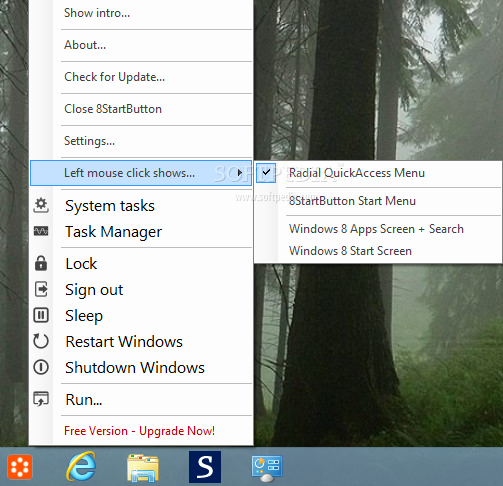The width and height of the screenshot is (503, 486).
Task: Click the orange 8StartButton taskbar icon
Action: tap(20, 467)
